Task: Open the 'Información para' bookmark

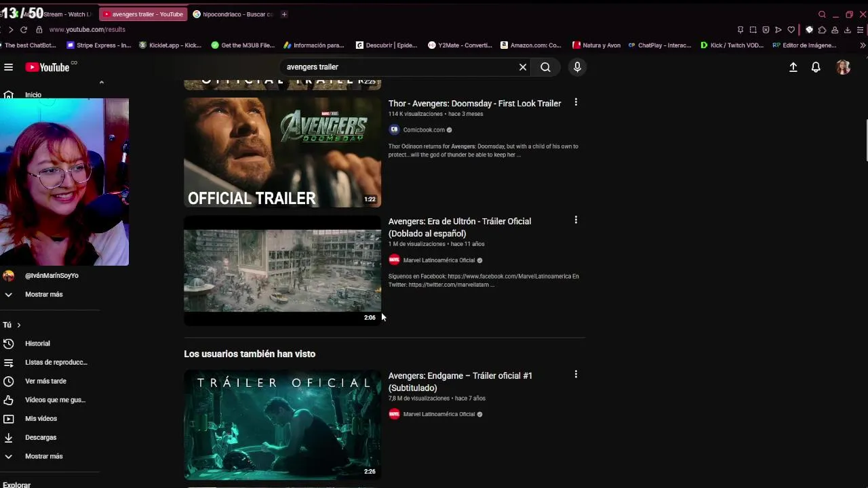Action: point(314,45)
